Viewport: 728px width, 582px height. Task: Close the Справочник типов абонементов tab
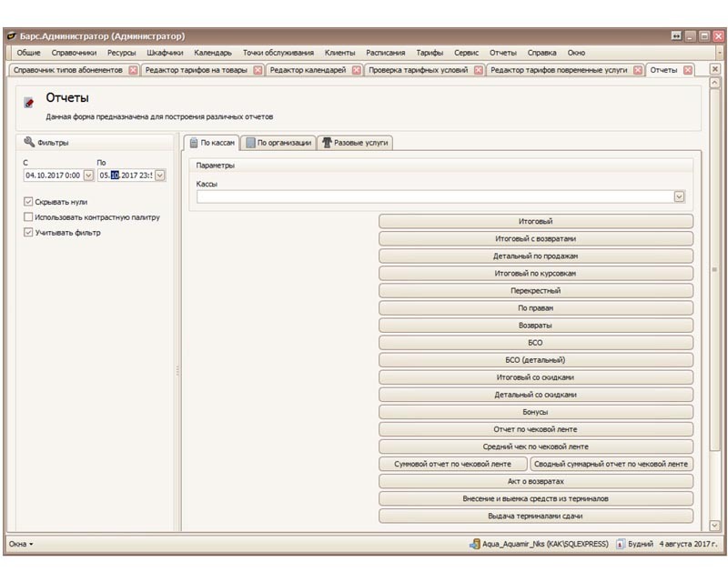[x=133, y=70]
